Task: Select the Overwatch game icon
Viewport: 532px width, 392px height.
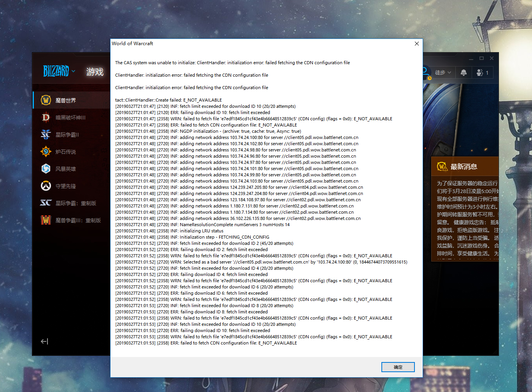Action: click(46, 186)
